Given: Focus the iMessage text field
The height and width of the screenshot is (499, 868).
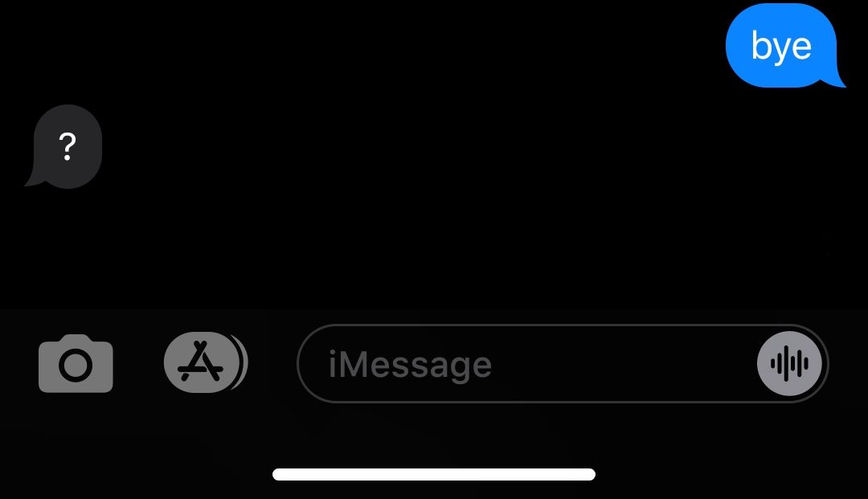Looking at the screenshot, I should click(x=563, y=363).
